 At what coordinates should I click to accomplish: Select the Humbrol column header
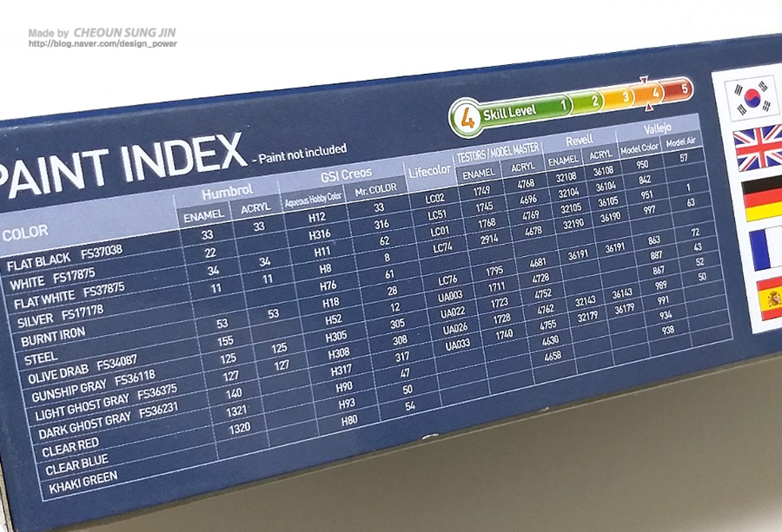[227, 192]
